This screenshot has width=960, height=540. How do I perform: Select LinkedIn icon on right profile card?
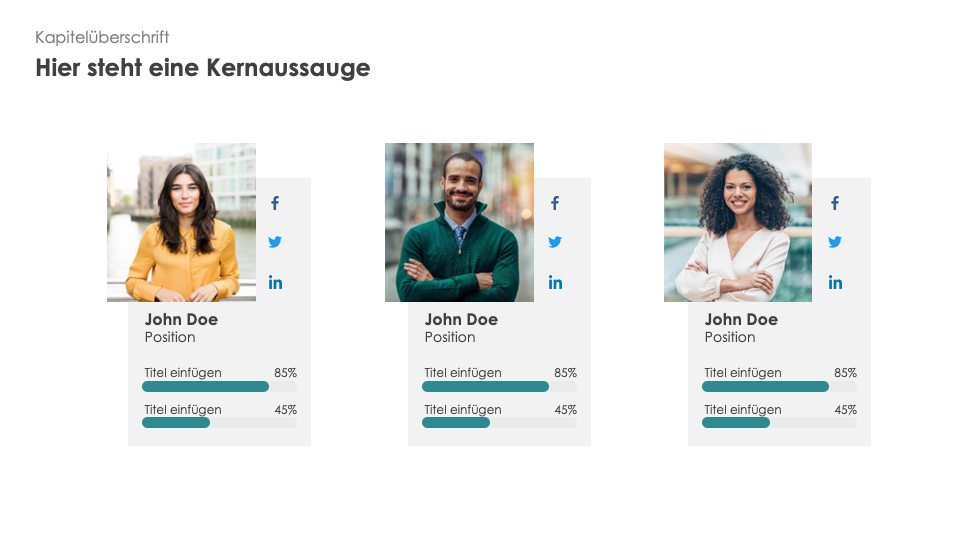click(x=835, y=283)
